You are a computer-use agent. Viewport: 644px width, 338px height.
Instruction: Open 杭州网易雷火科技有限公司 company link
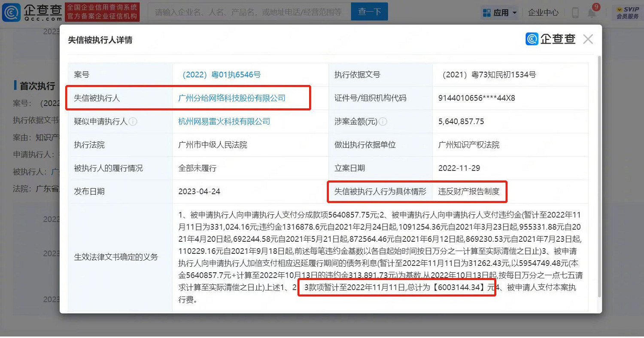point(224,122)
